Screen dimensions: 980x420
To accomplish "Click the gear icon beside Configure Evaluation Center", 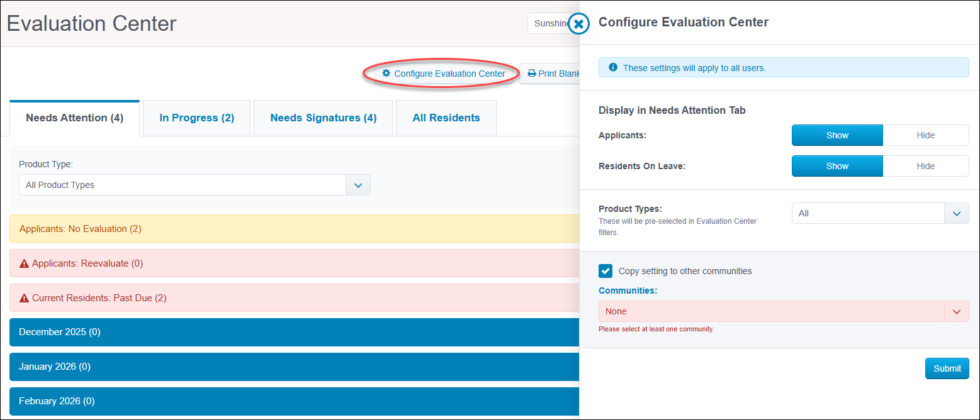I will pyautogui.click(x=386, y=73).
